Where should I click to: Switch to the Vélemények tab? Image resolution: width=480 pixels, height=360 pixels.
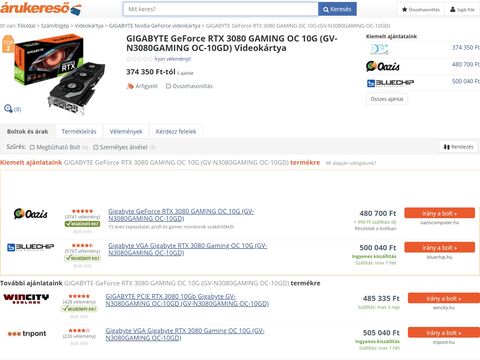[126, 132]
